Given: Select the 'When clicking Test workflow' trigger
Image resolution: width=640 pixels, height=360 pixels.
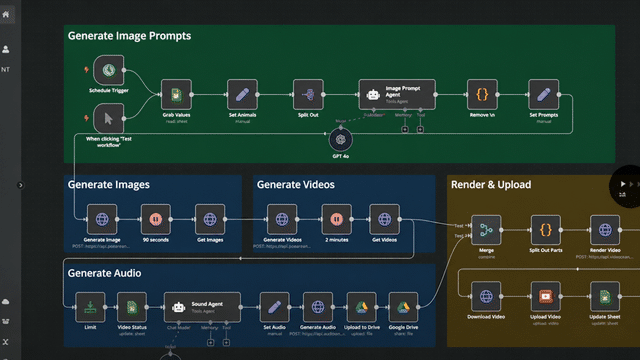Looking at the screenshot, I should coord(109,118).
